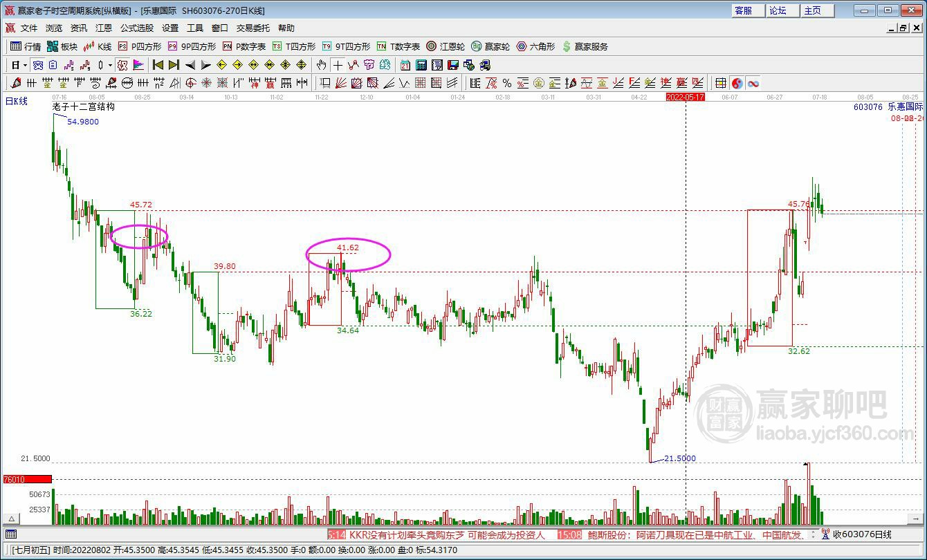
Task: Open the T四方形 tool
Action: 294,46
